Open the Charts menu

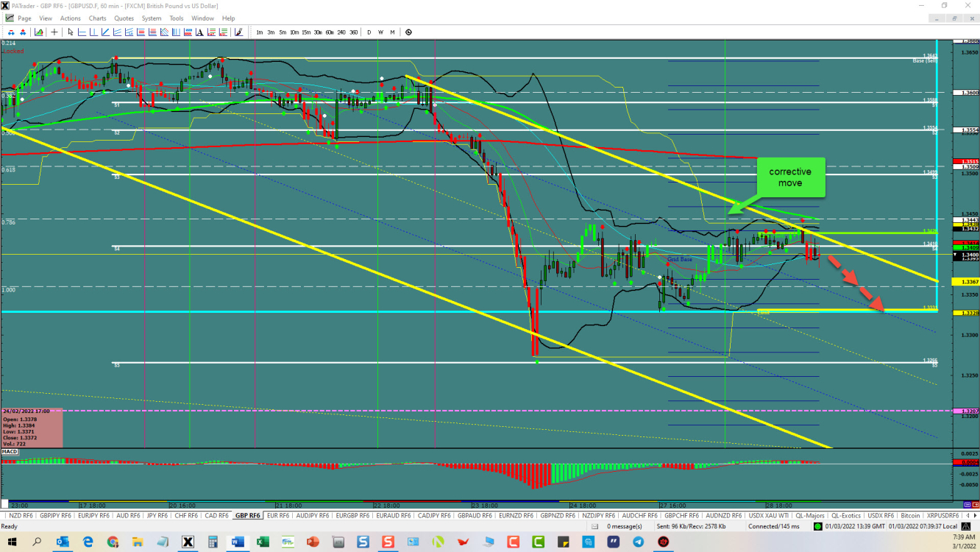point(97,18)
